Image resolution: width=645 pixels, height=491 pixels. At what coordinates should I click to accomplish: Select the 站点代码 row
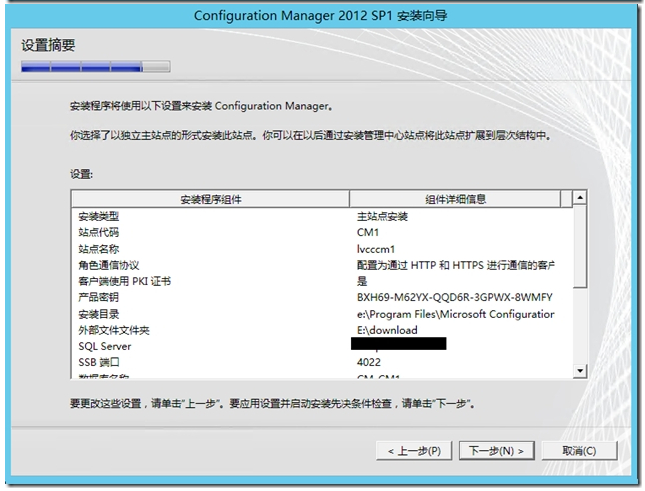pos(322,232)
